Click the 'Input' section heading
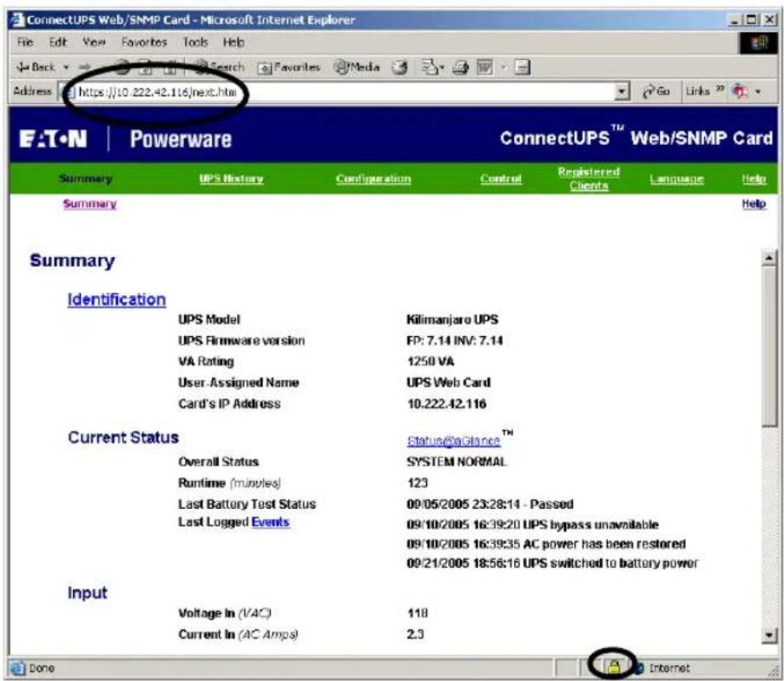784x681 pixels. point(88,593)
